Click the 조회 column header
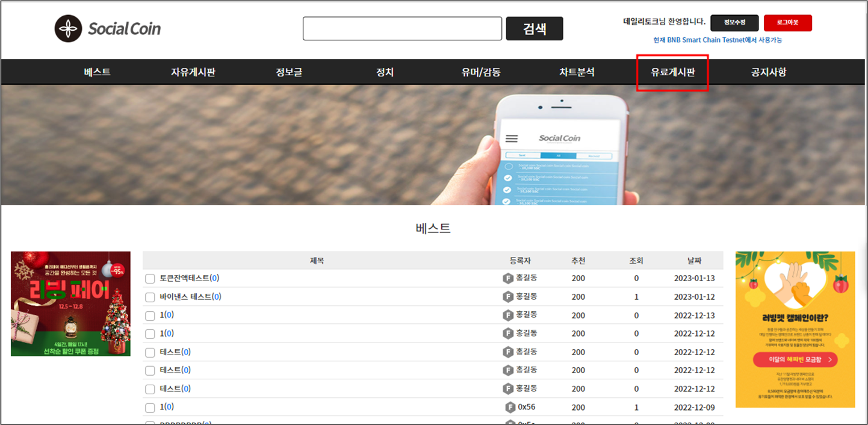868x425 pixels. tap(636, 261)
